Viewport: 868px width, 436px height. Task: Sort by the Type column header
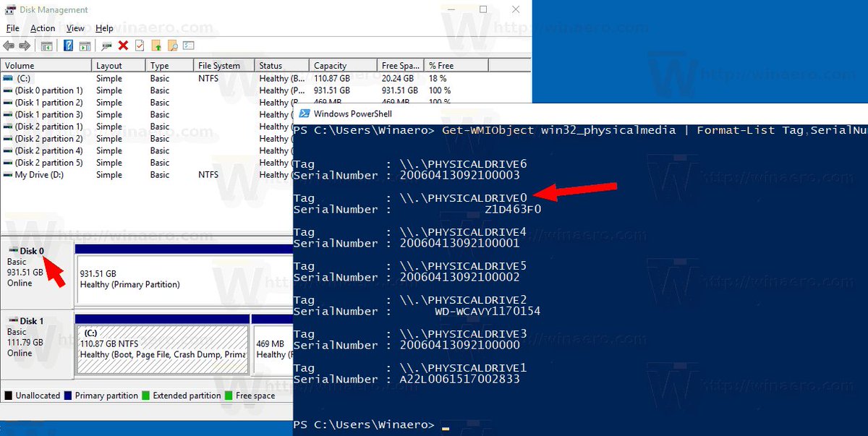[171, 65]
